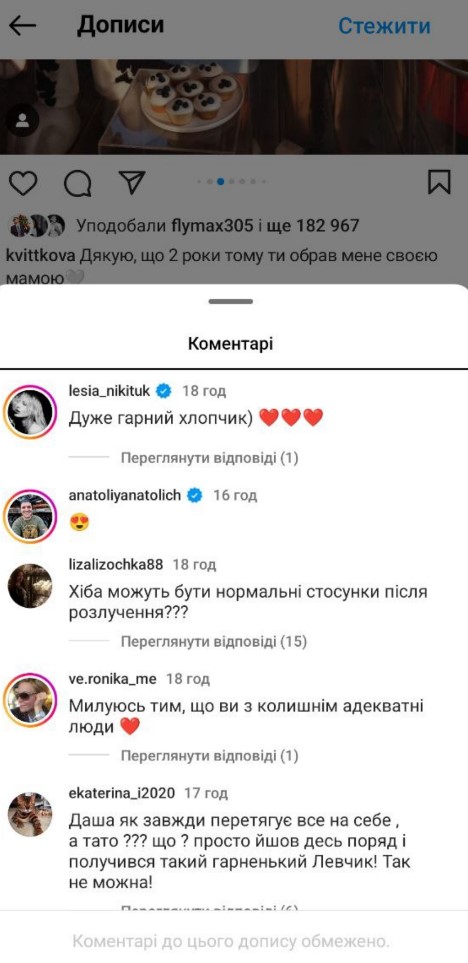Follow account via Стежити
The width and height of the screenshot is (468, 963).
tap(384, 26)
